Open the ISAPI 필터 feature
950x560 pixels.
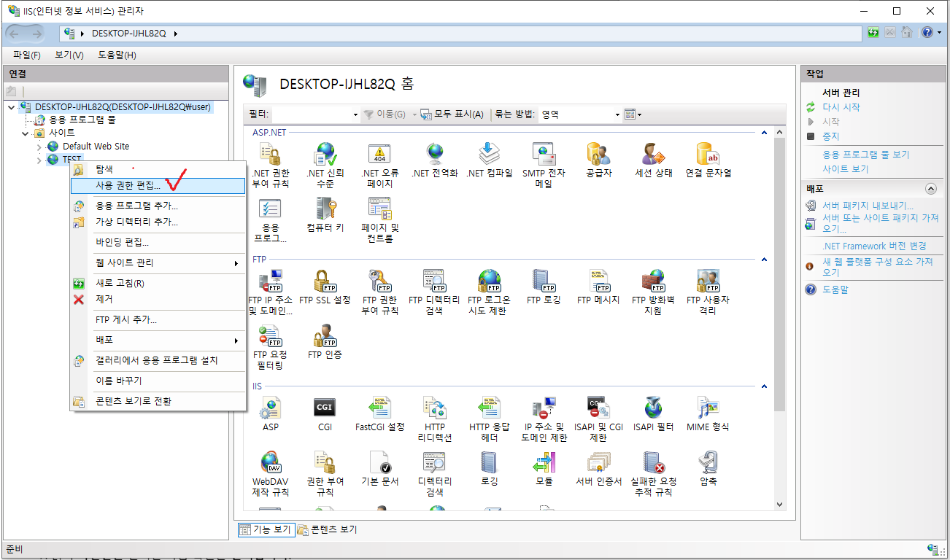tap(653, 413)
